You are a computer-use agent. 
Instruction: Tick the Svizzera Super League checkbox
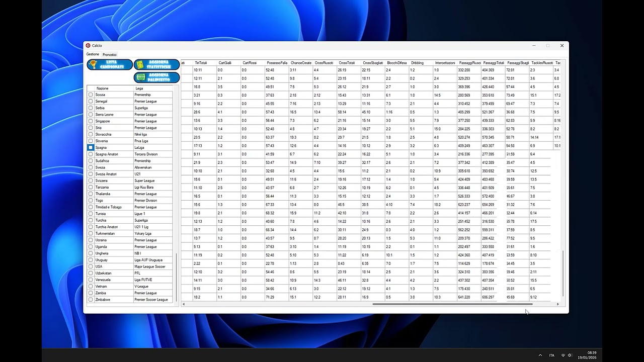(91, 180)
